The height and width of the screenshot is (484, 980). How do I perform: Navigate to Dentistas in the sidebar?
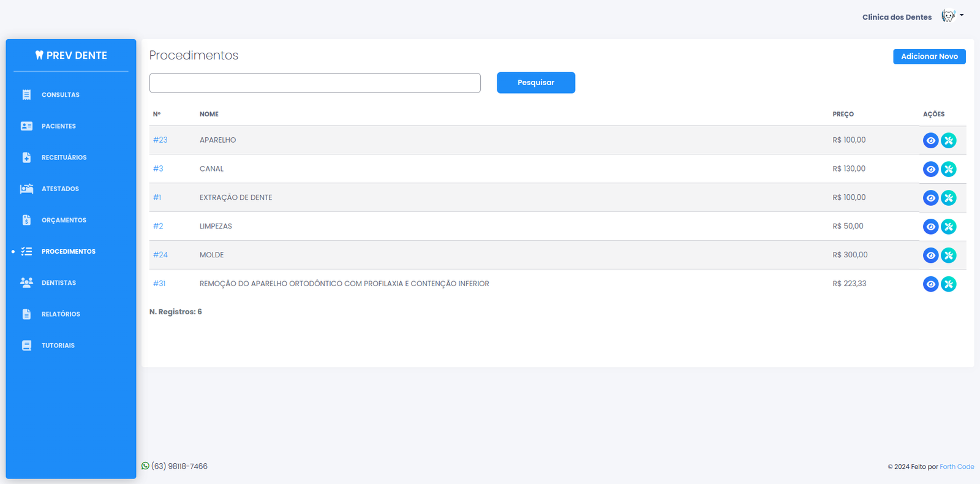(x=59, y=283)
